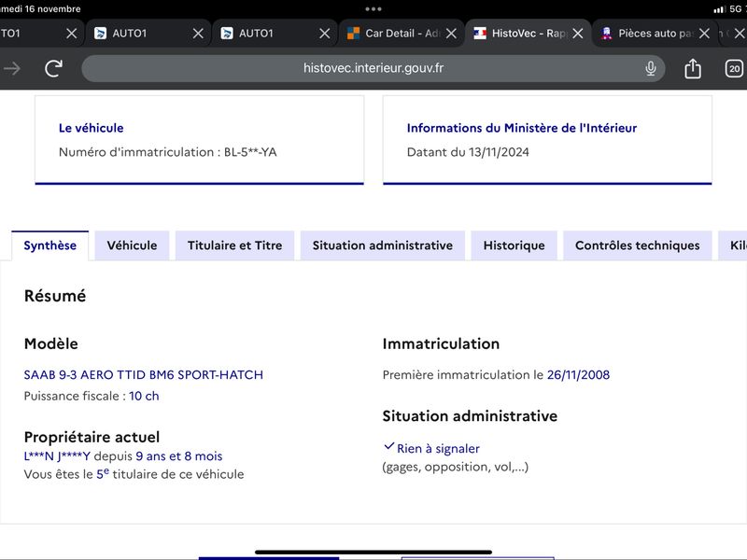Screen dimensions: 747x560
Task: Close the Pièces auto tab
Action: coord(704,34)
